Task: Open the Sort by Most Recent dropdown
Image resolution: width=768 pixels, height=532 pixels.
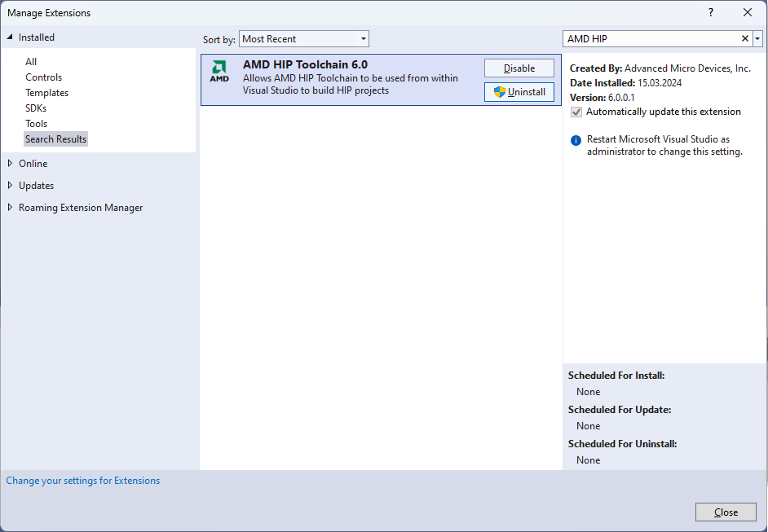Action: (x=304, y=39)
